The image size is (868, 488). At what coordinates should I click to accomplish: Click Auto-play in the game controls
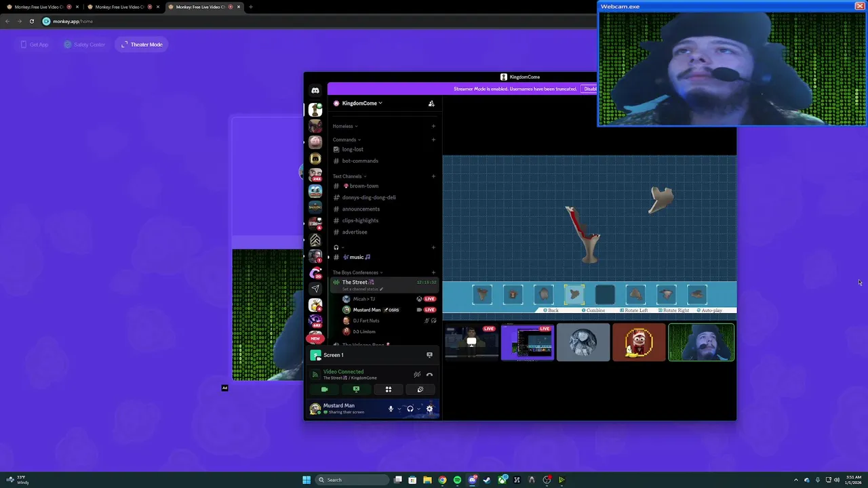point(709,310)
